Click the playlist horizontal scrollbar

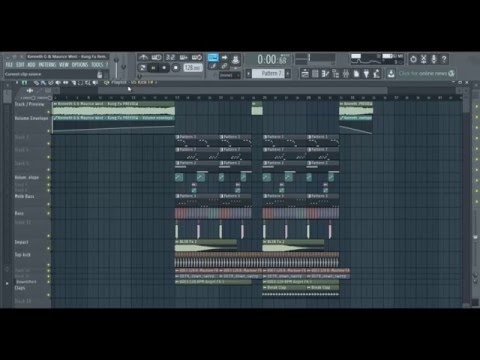243,91
